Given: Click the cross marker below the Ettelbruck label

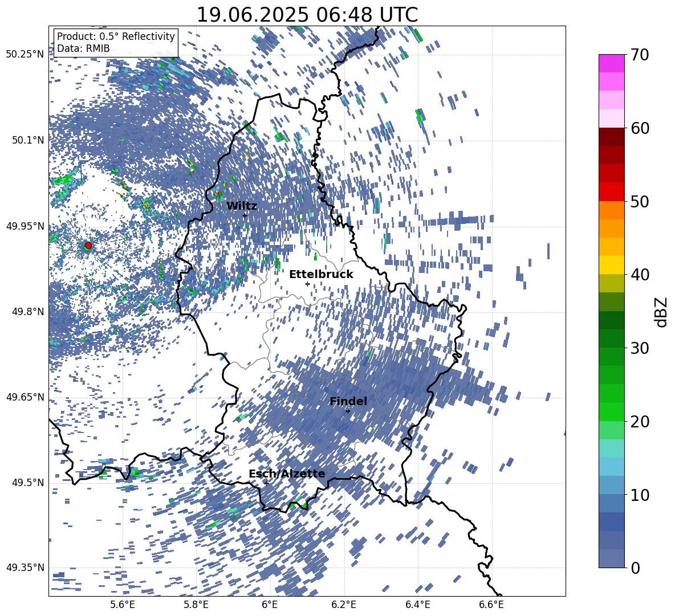Looking at the screenshot, I should tap(307, 284).
